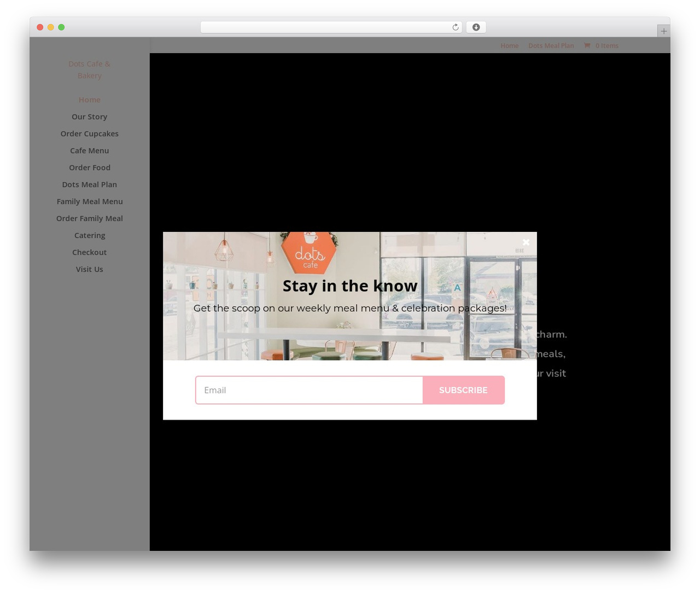This screenshot has height=593, width=700.
Task: Click Home link in top bar
Action: coord(509,45)
